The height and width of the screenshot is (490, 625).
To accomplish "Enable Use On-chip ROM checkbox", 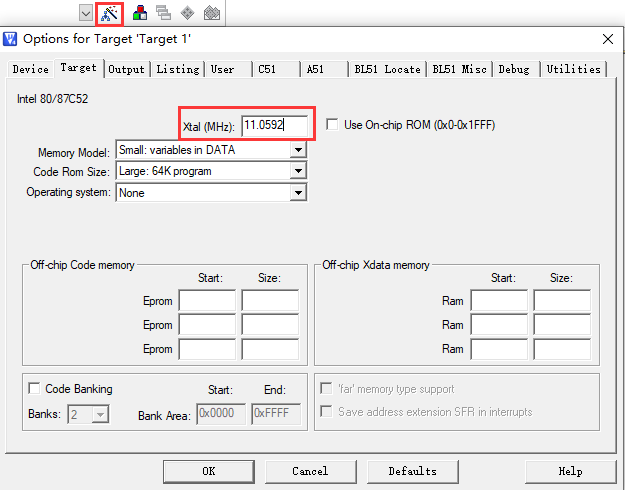I will tap(333, 125).
